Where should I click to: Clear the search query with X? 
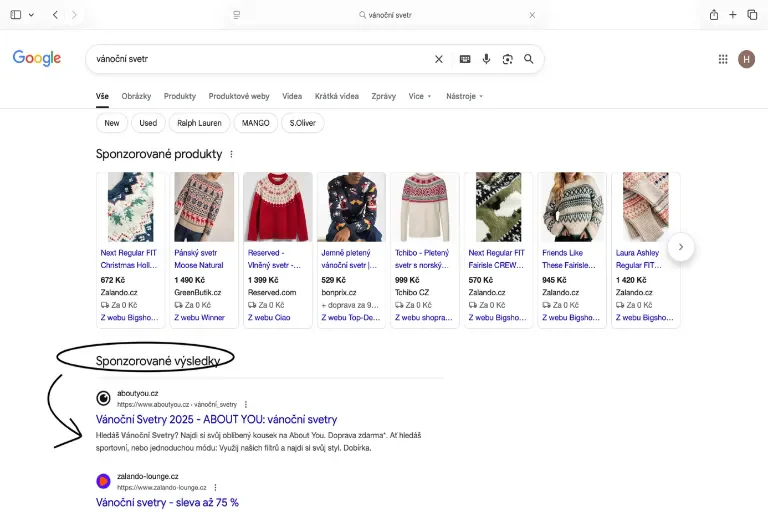point(439,59)
